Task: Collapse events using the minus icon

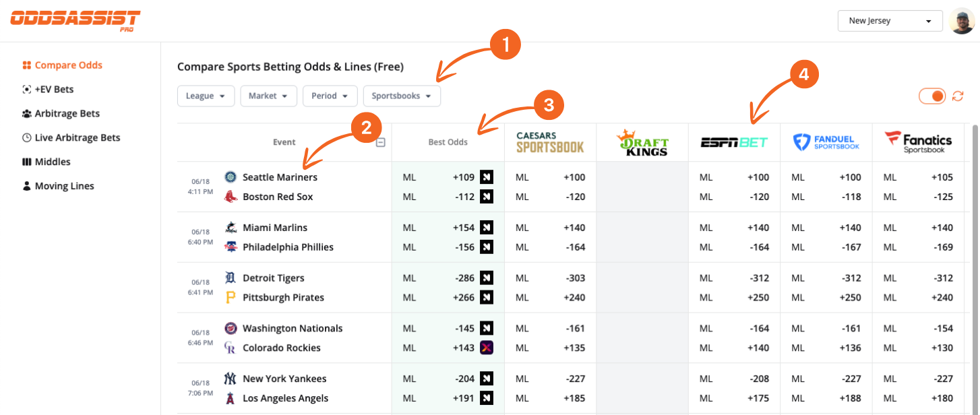Action: (x=380, y=141)
